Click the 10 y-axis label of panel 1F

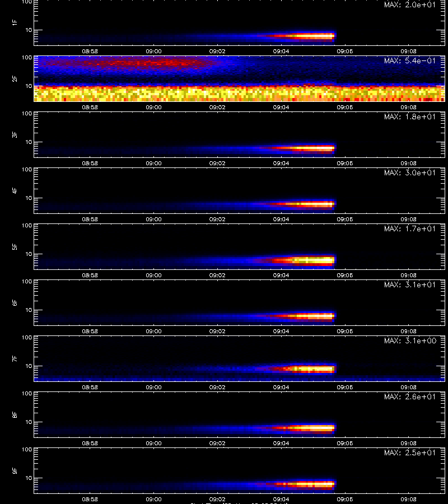point(29,30)
